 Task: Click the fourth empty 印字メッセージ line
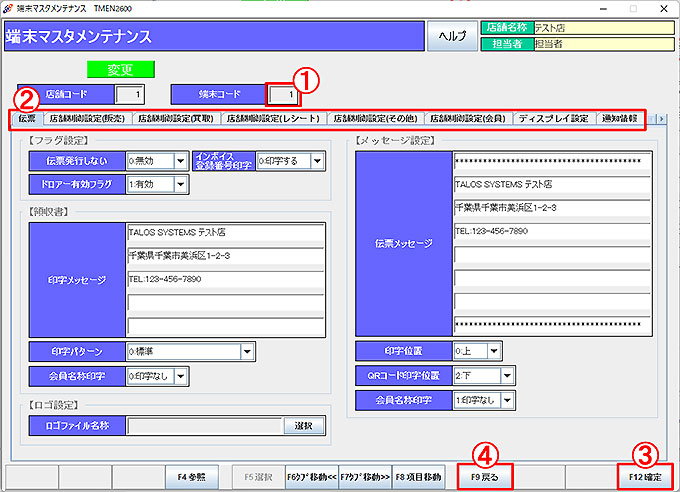tap(226, 303)
